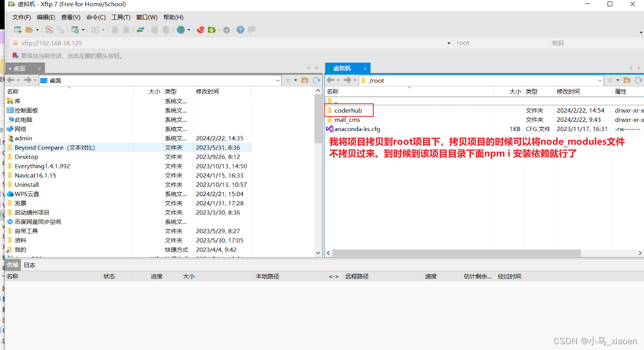Image resolution: width=644 pixels, height=350 pixels.
Task: Sort remote list by 属性 column
Action: [628, 91]
